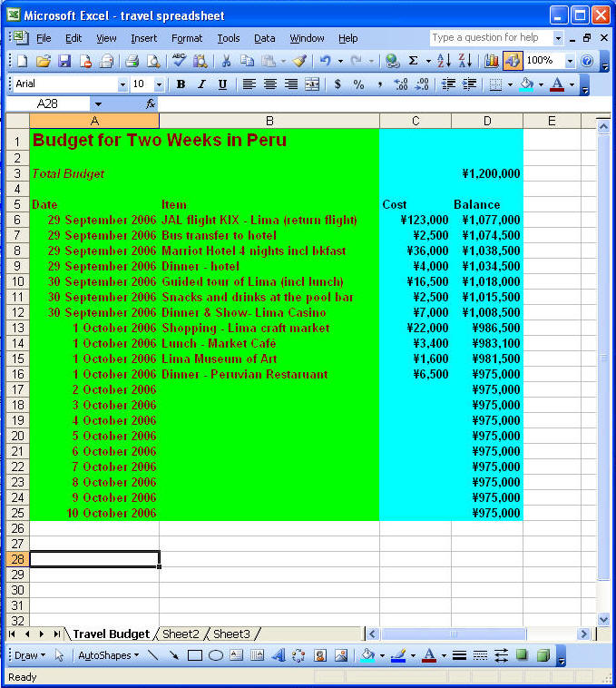Insert a hyperlink with the globe icon
The image size is (616, 688).
[392, 61]
